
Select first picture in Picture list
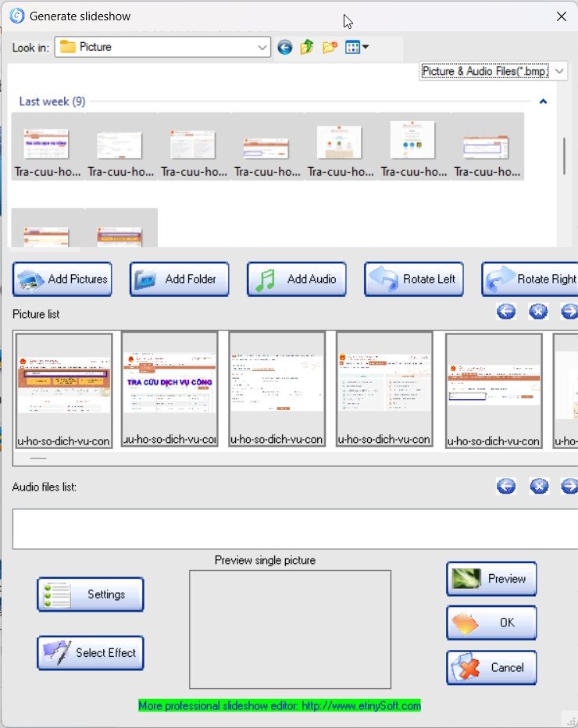[x=64, y=391]
